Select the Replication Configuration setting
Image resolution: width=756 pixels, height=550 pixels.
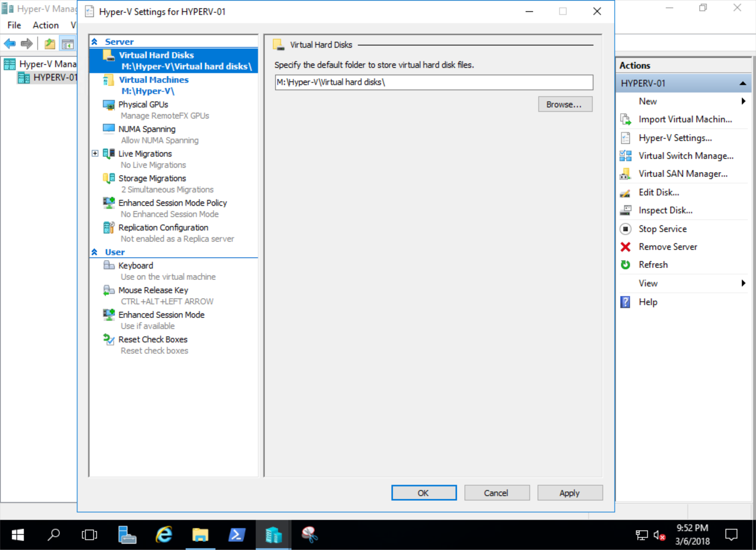pos(164,227)
